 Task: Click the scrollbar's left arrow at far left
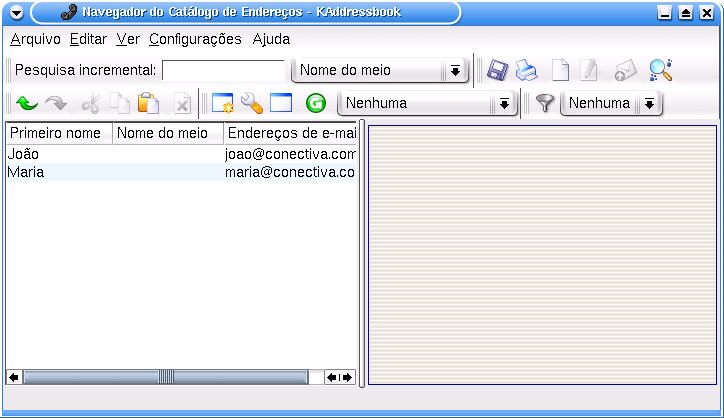14,377
